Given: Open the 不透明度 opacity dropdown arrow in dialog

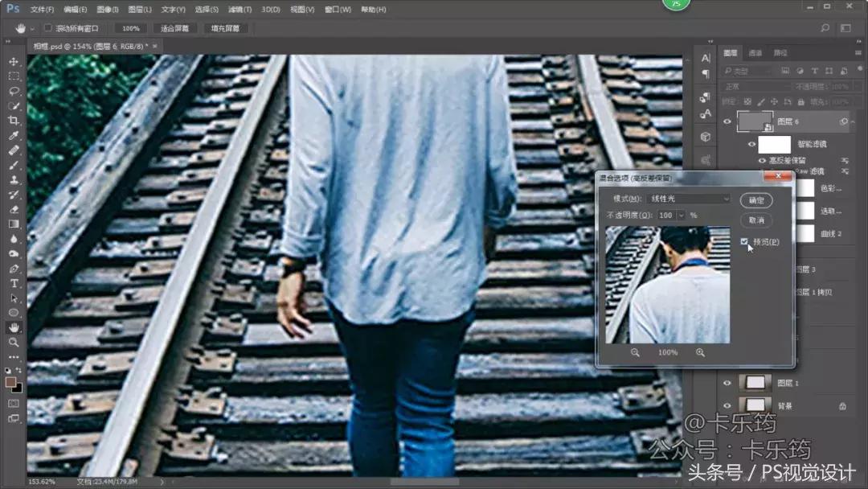Looking at the screenshot, I should [x=681, y=215].
